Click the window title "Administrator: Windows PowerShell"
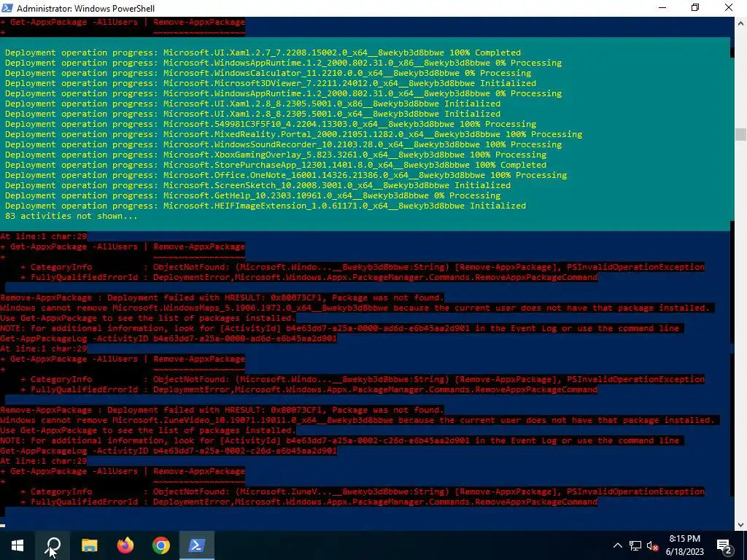Screen dimensions: 747x560 [x=86, y=9]
